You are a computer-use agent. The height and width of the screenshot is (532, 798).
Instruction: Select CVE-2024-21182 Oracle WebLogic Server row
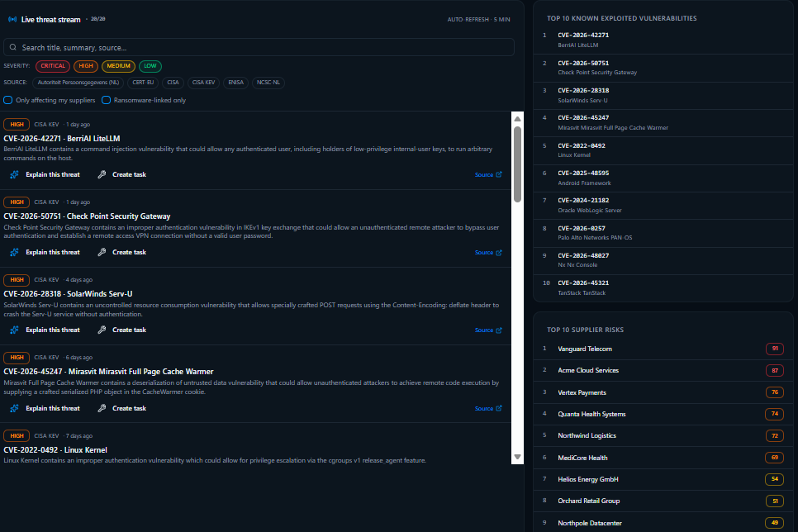coord(663,205)
